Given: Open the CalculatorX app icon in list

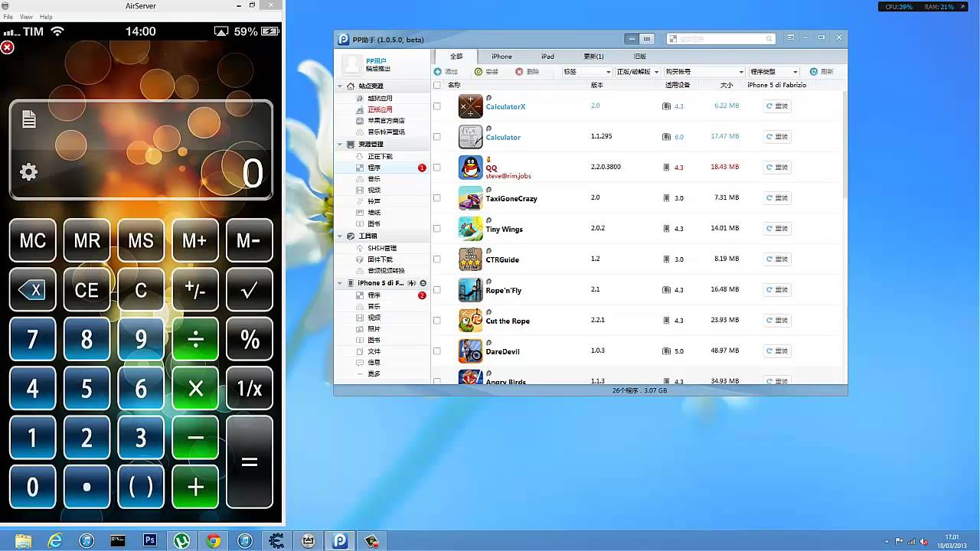Looking at the screenshot, I should pos(470,106).
